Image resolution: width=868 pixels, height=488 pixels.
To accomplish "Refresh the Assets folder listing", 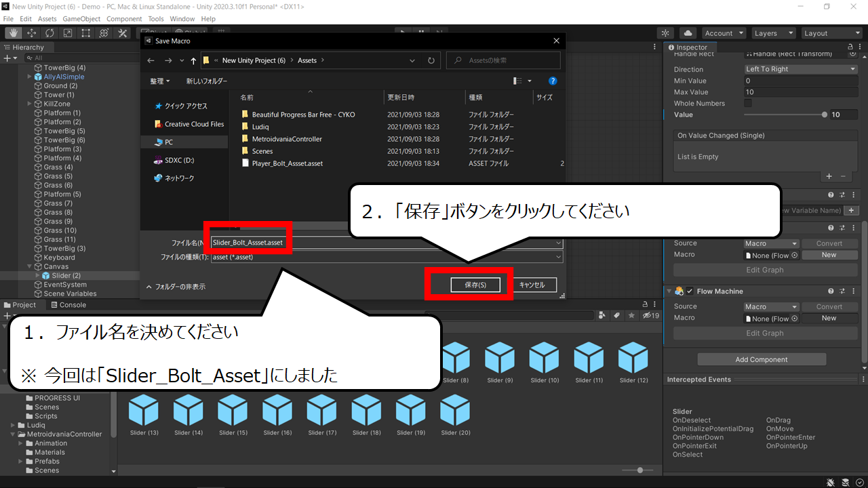I will click(431, 60).
